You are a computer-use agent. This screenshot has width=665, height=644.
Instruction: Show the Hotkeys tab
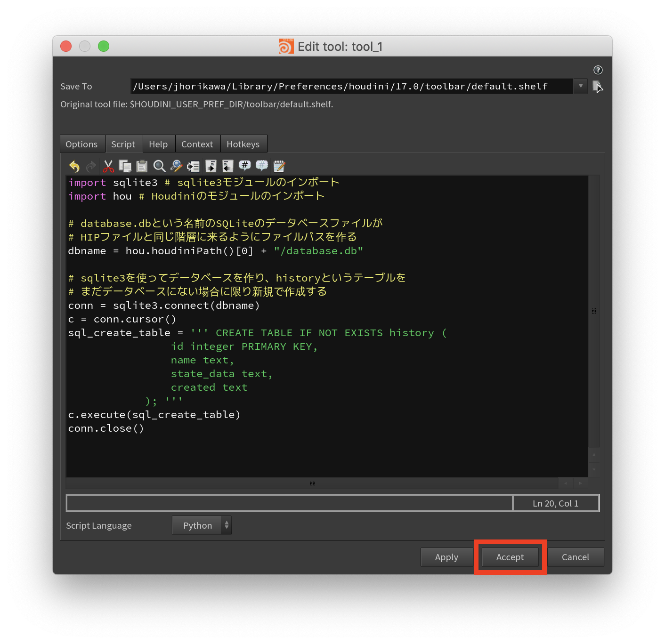pyautogui.click(x=243, y=144)
